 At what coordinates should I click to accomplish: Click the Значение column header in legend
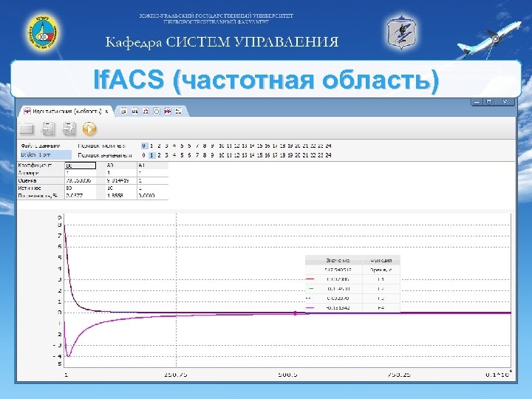tap(337, 260)
